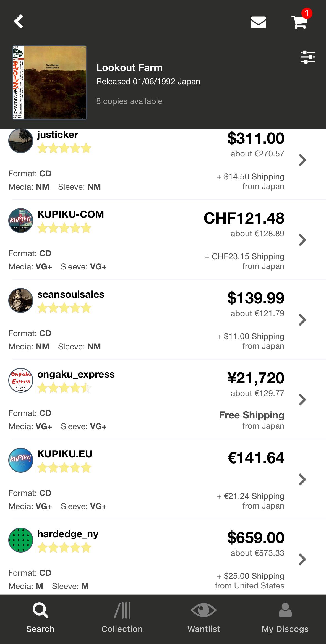Open seller name seansoulsales
The width and height of the screenshot is (326, 644).
pyautogui.click(x=71, y=294)
